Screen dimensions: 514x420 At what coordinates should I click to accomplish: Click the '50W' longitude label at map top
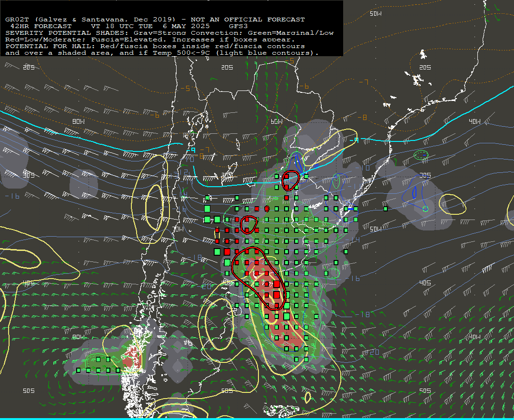click(x=376, y=13)
